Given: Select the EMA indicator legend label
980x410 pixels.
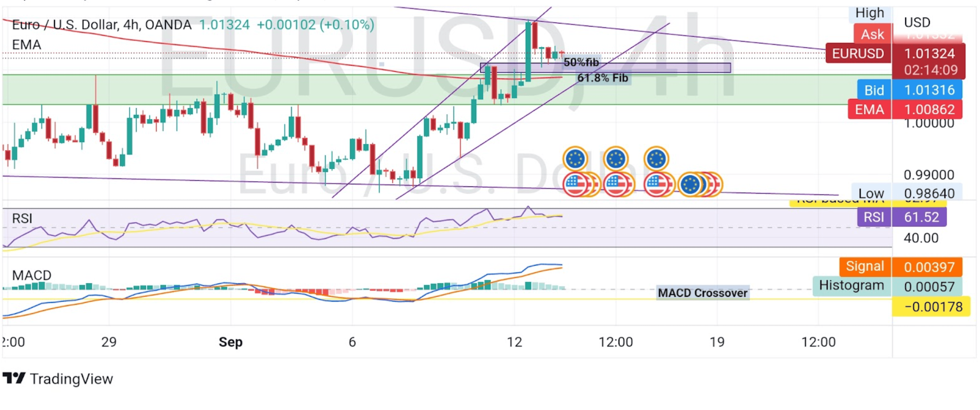Looking at the screenshot, I should click(27, 45).
